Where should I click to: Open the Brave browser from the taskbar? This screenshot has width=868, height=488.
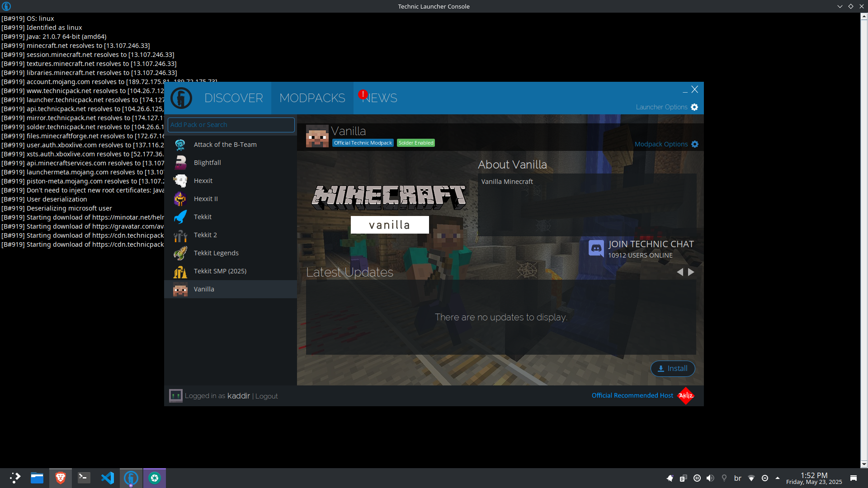61,478
